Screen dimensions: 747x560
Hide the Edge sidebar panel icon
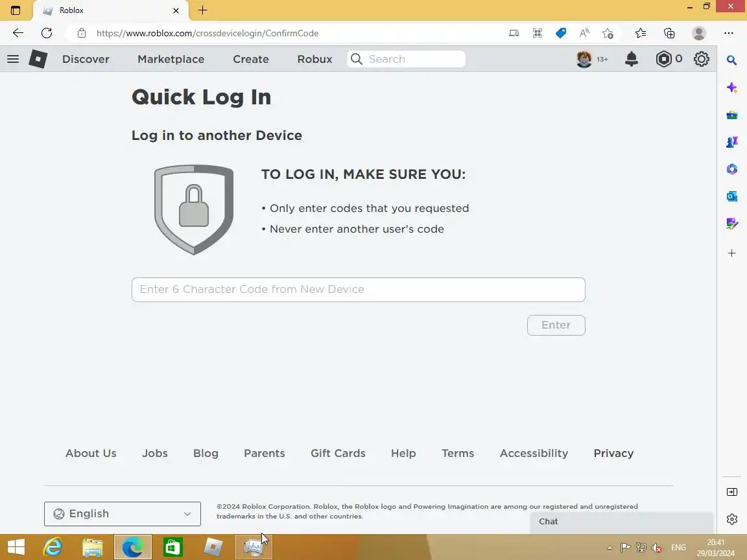coord(731,492)
